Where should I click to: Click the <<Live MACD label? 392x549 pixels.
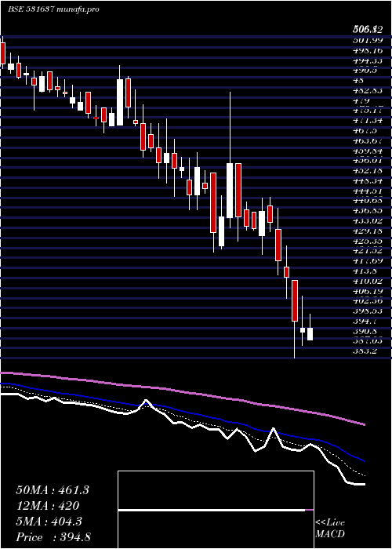coord(330,529)
